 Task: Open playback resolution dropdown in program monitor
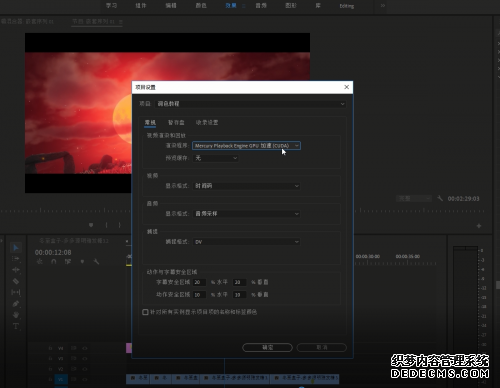point(414,199)
